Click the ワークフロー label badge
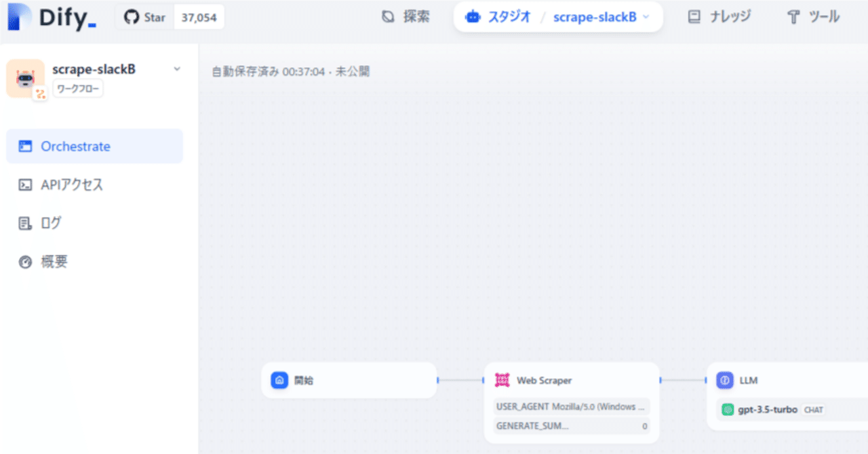868x454 pixels. click(77, 88)
